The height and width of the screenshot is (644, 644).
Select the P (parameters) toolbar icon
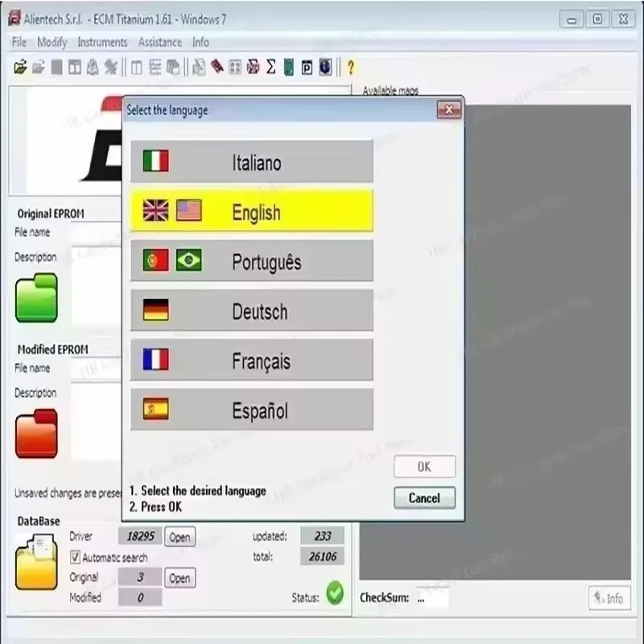tap(307, 68)
